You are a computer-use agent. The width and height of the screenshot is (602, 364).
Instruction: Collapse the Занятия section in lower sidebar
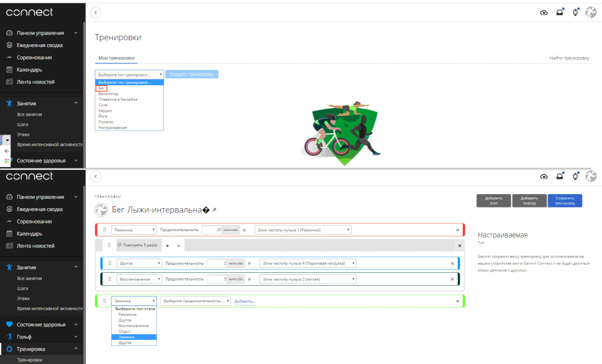(76, 267)
